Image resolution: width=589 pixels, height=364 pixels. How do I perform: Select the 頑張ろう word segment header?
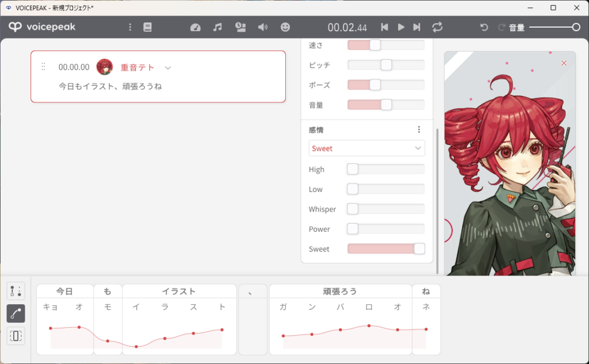pyautogui.click(x=341, y=291)
